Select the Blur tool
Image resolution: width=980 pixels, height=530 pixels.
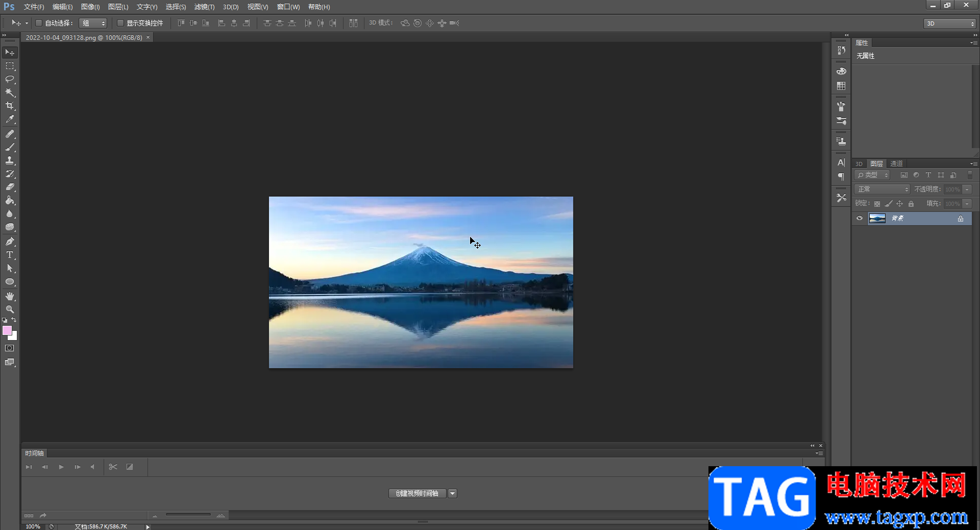(10, 213)
